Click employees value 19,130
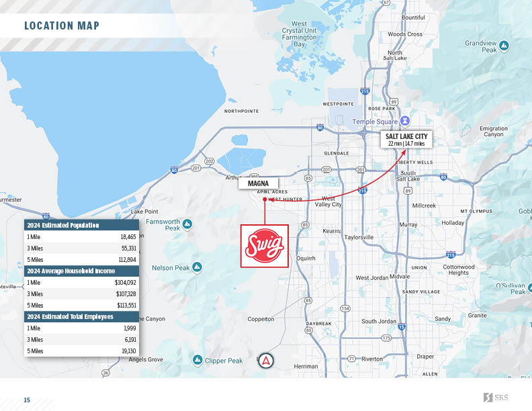 click(129, 351)
